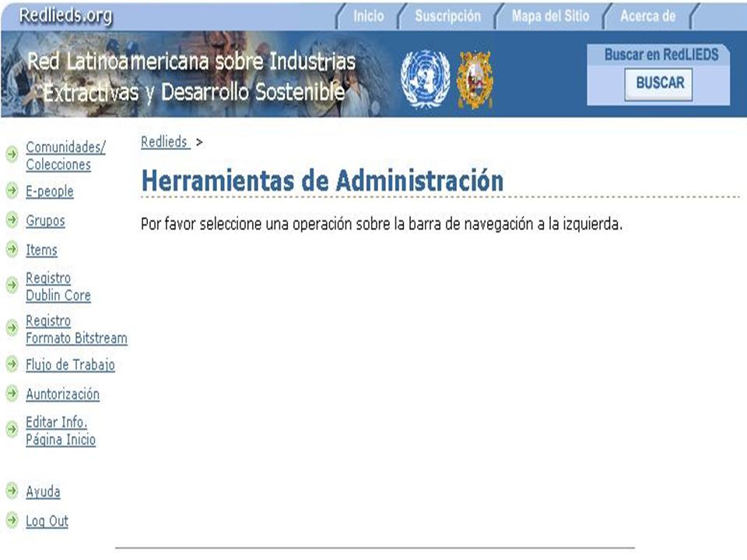Click the arrow bullet icon next to Ayuda
The image size is (747, 560).
12,491
